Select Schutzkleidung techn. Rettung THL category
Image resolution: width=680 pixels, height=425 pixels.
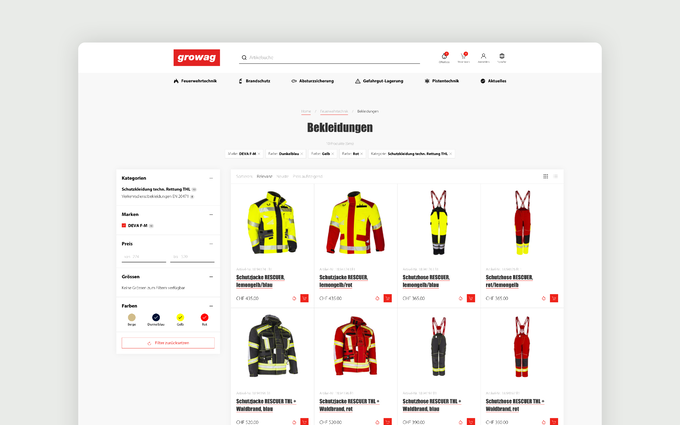[x=156, y=190]
